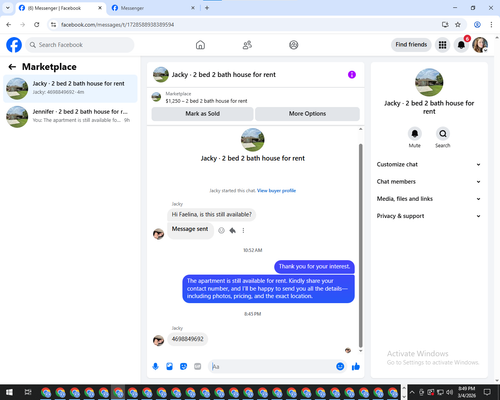Select Jacky's 2 bed 2 bath conversation
Viewport: 500px width, 400px height.
pyautogui.click(x=70, y=89)
